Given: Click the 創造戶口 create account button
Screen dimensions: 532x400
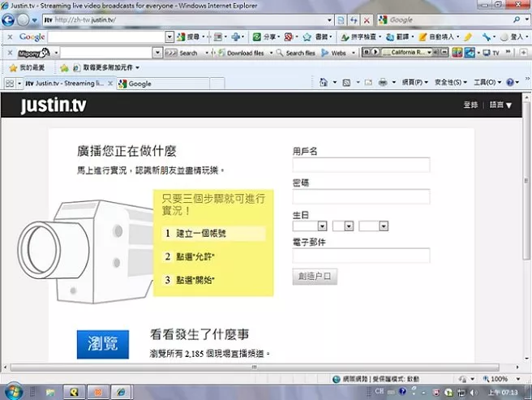Looking at the screenshot, I should [315, 277].
